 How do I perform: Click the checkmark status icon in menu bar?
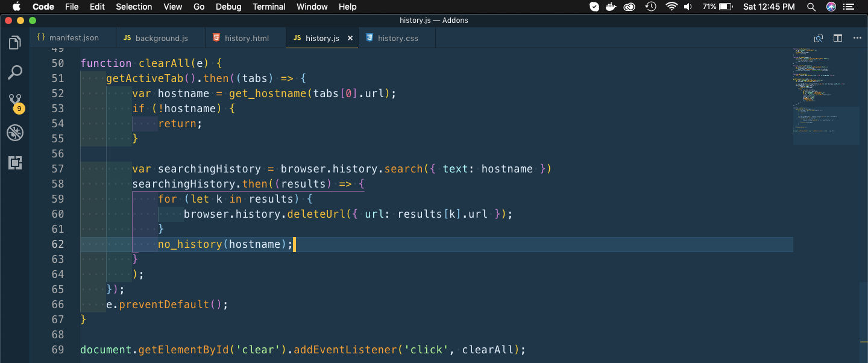(594, 7)
